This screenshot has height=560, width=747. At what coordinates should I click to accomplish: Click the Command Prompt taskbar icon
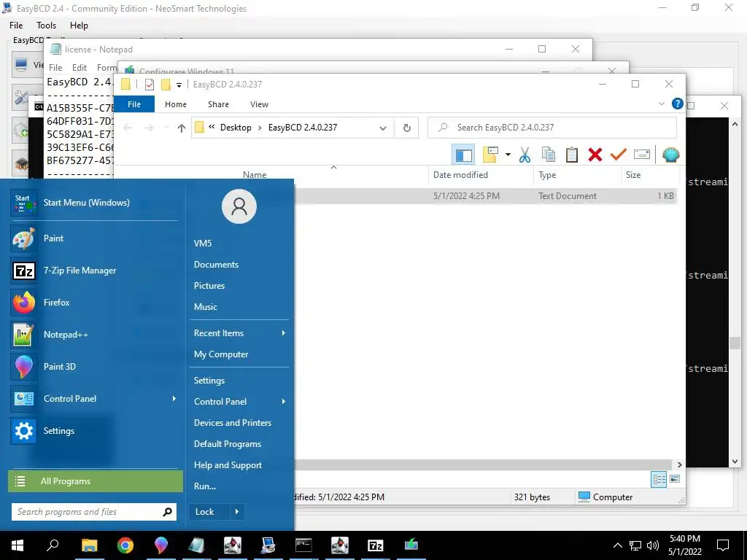[303, 545]
